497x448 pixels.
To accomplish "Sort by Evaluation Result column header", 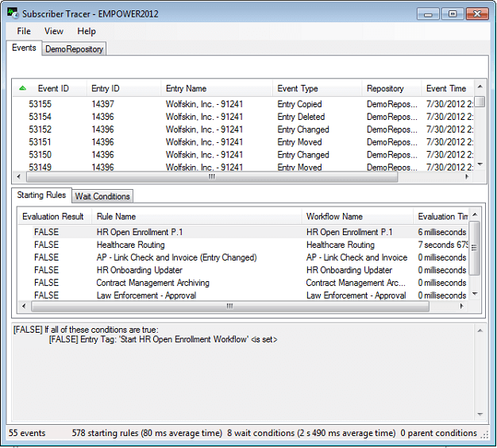I will tap(53, 217).
